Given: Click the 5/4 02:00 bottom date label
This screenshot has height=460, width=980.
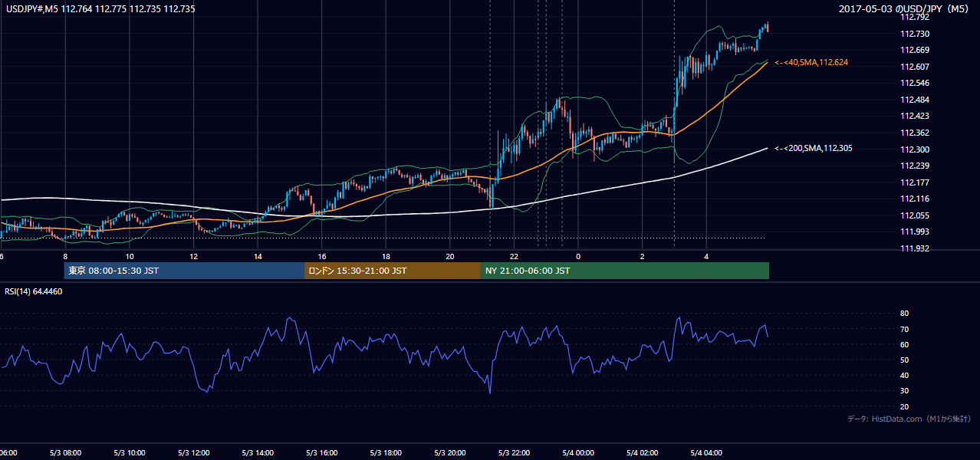Looking at the screenshot, I should pos(643,453).
